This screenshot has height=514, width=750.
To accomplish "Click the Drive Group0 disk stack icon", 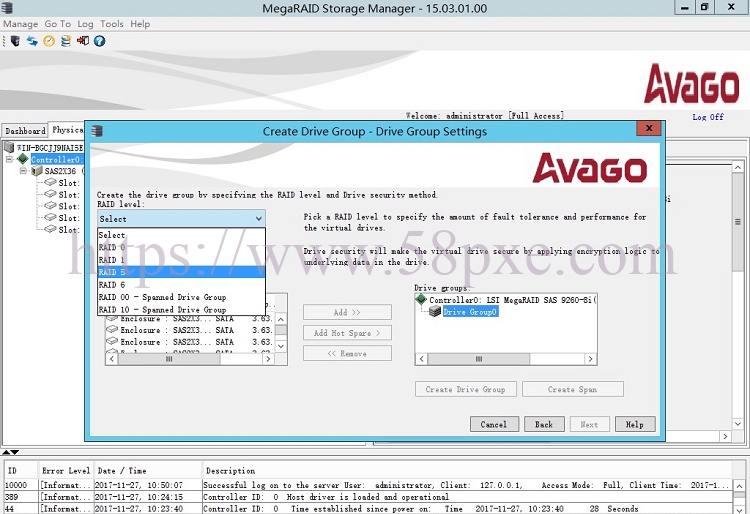I will 435,312.
